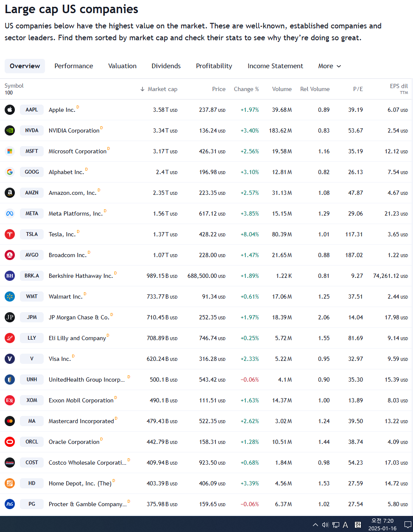Click the Costco logo icon
Viewport: 413px width, 532px height.
[x=10, y=463]
